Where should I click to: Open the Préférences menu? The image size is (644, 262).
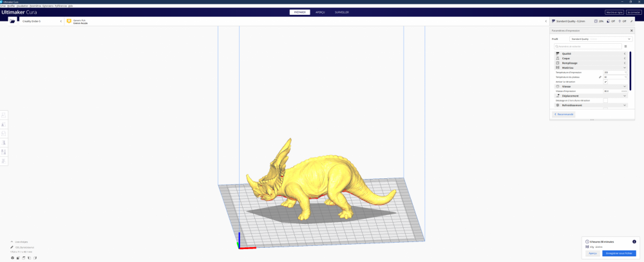pos(61,6)
